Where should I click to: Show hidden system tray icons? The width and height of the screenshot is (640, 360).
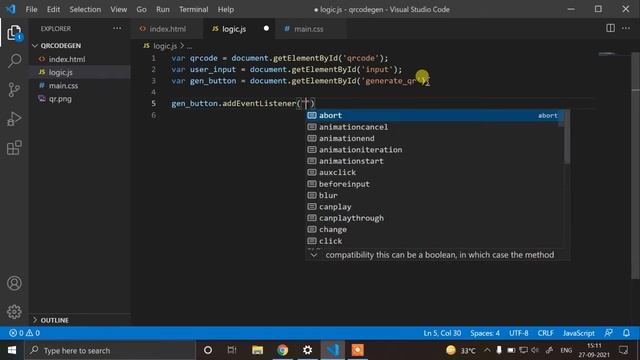click(487, 350)
